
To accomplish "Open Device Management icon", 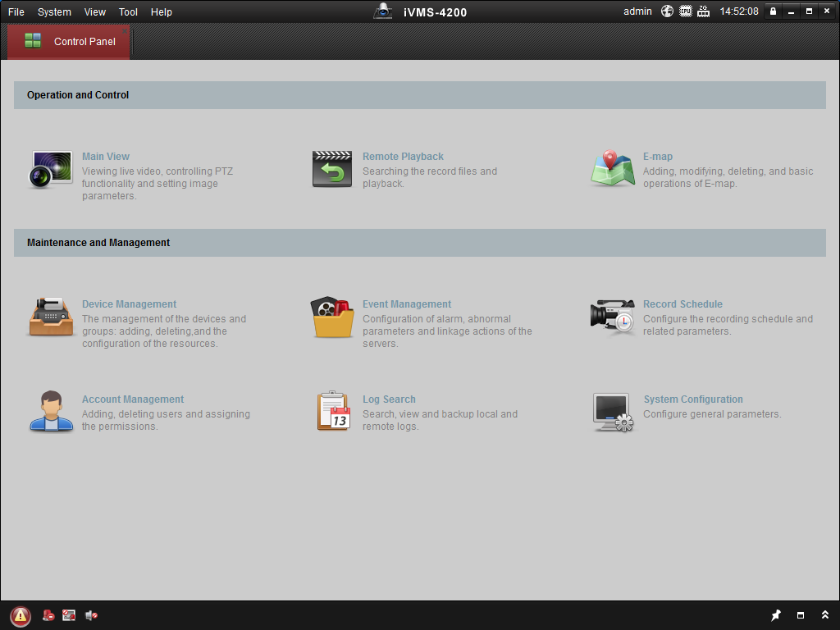I will coord(51,317).
